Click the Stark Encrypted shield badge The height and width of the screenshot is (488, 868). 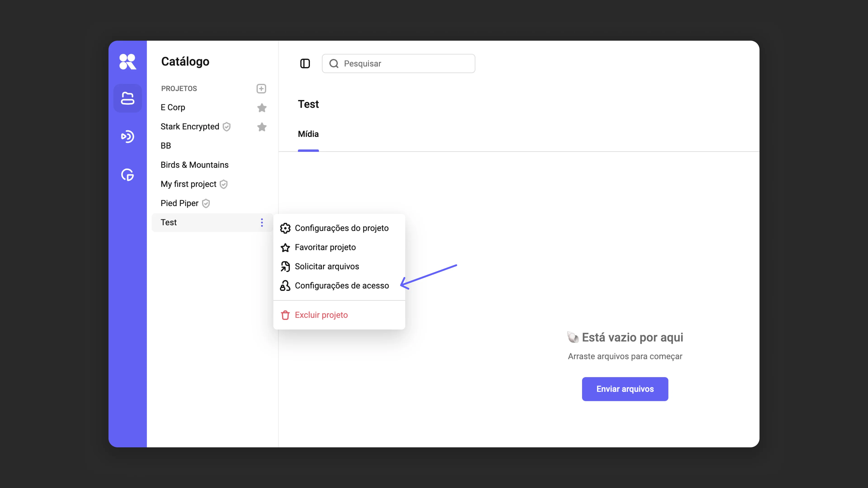pos(227,127)
